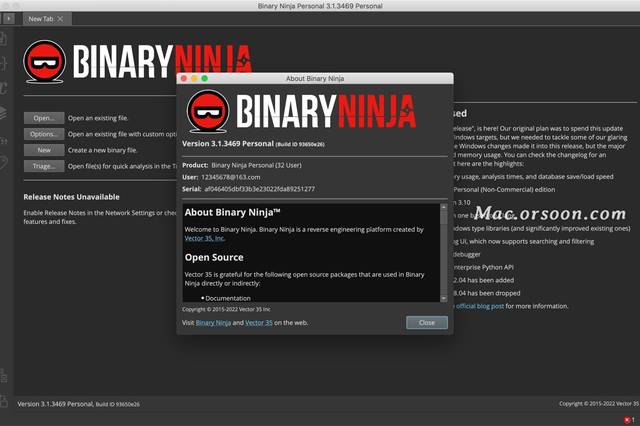Open the Vector 35, Inc. link in About text
The image size is (640, 426).
pyautogui.click(x=204, y=238)
